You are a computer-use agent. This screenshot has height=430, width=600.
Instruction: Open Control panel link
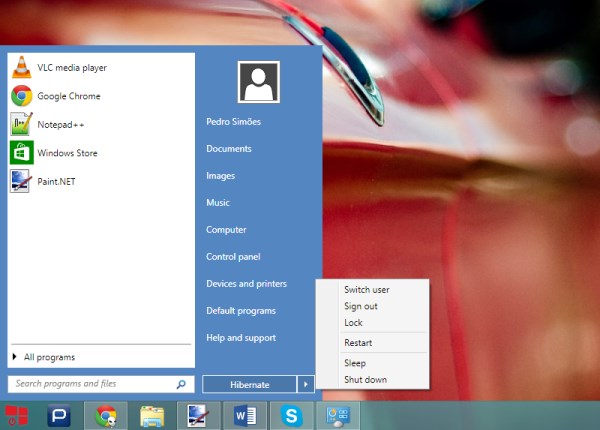[233, 257]
